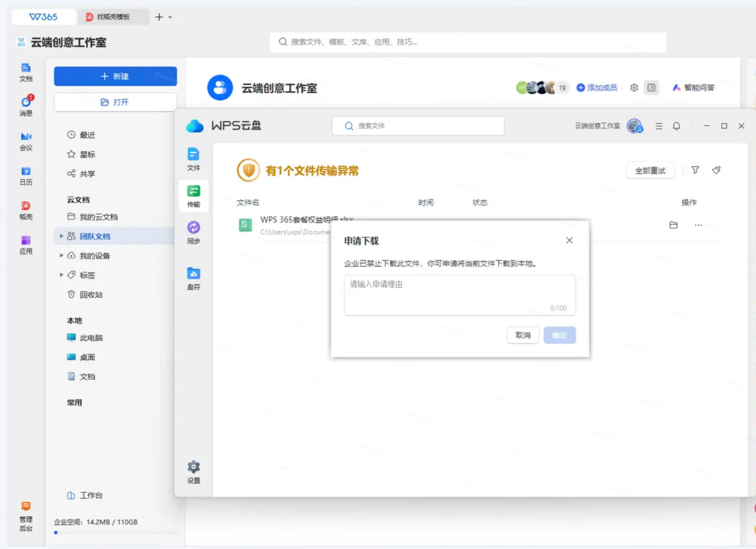Open the hamburger menu in WPS云盘 header

tap(659, 126)
